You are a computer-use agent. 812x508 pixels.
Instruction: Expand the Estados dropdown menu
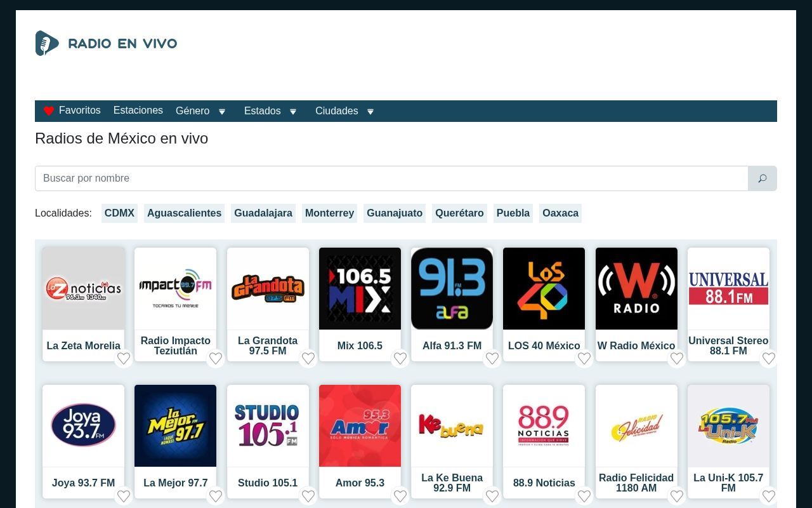click(271, 111)
